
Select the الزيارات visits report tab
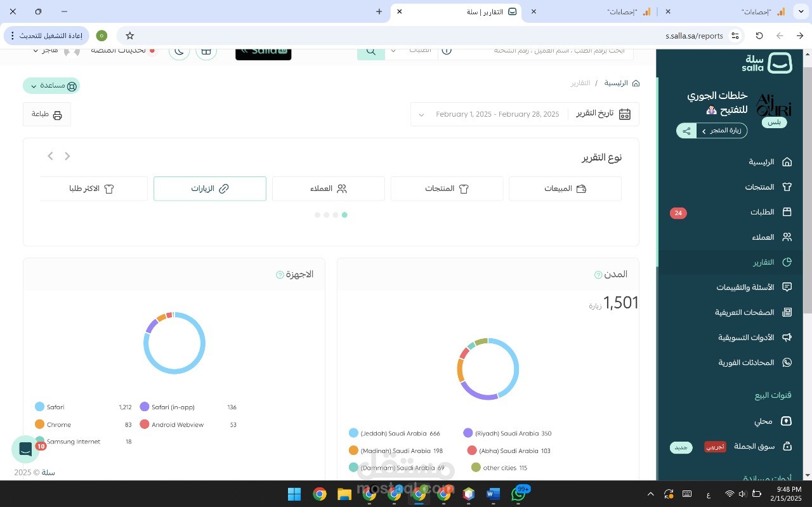click(x=210, y=188)
